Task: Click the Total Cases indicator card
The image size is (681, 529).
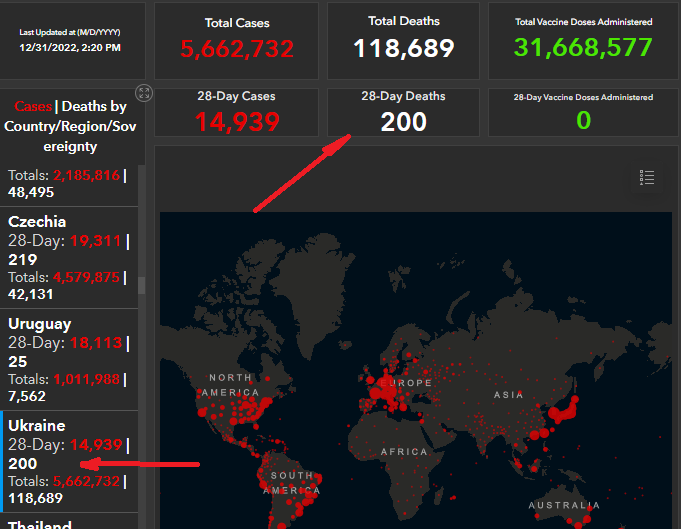Action: tap(237, 40)
